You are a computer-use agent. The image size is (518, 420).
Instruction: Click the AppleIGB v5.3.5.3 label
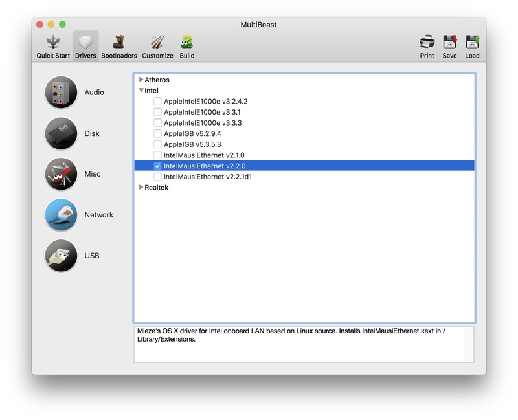point(192,144)
